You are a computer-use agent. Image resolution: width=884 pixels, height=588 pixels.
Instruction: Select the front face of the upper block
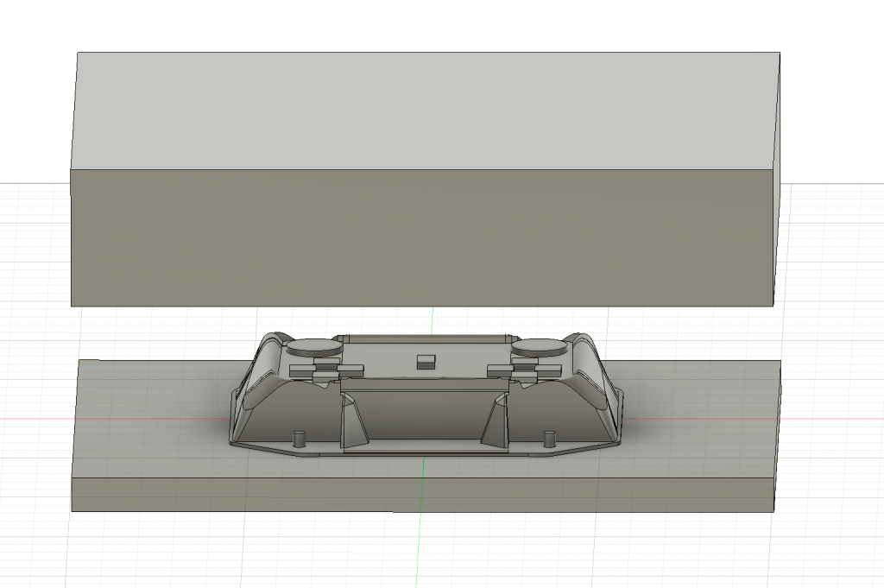tap(423, 237)
